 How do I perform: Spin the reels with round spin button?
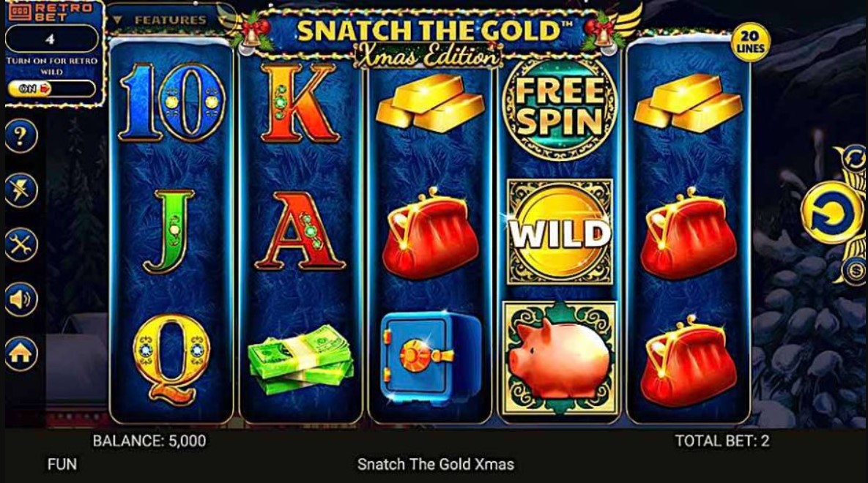click(x=833, y=214)
